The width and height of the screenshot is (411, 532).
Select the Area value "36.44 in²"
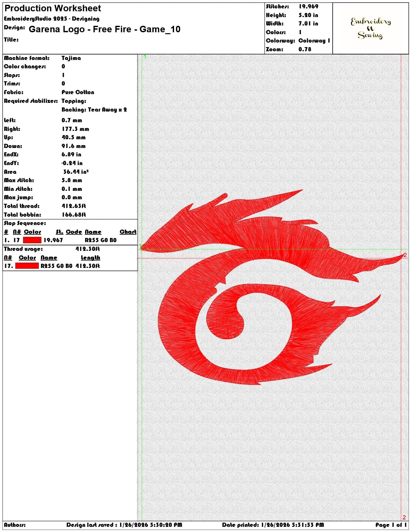click(76, 172)
